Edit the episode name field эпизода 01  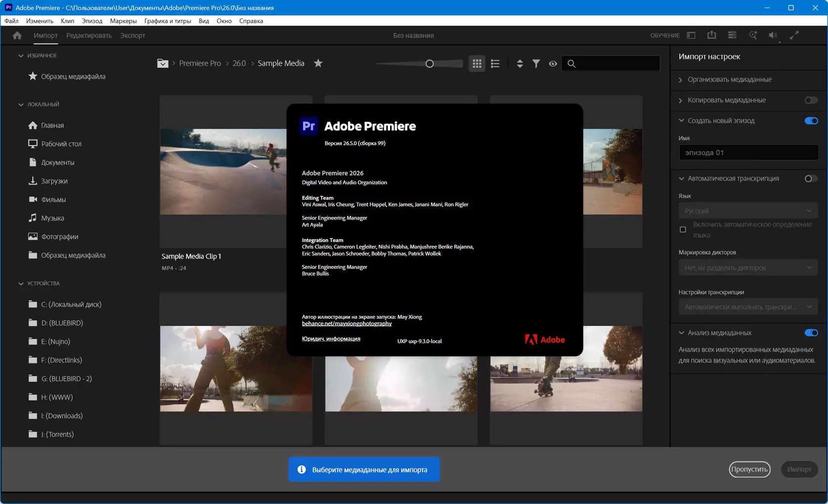coord(748,153)
